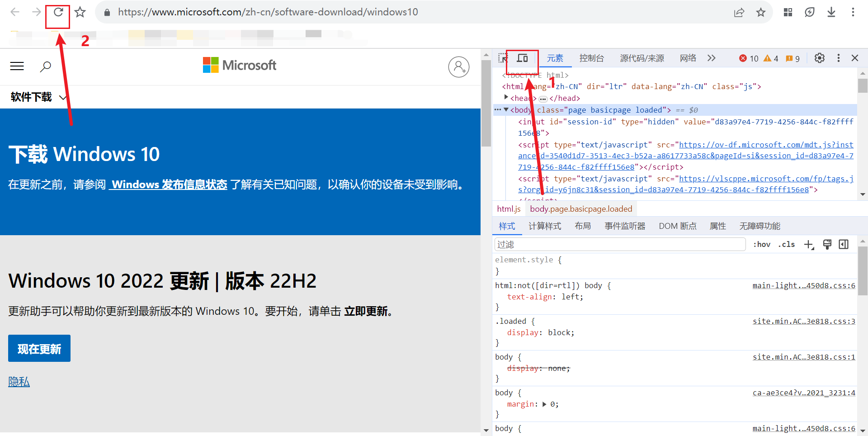The image size is (868, 436).
Task: Expand the margin shorthand property triangle
Action: [544, 404]
